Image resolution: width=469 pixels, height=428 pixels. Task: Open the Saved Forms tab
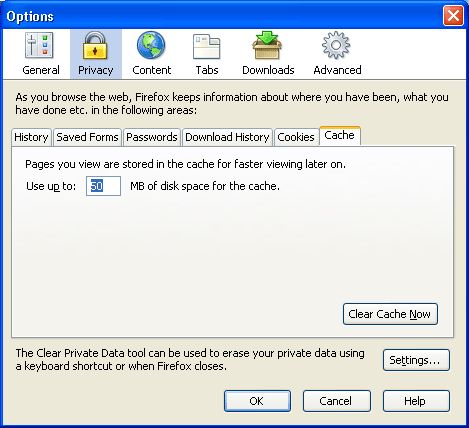click(87, 137)
